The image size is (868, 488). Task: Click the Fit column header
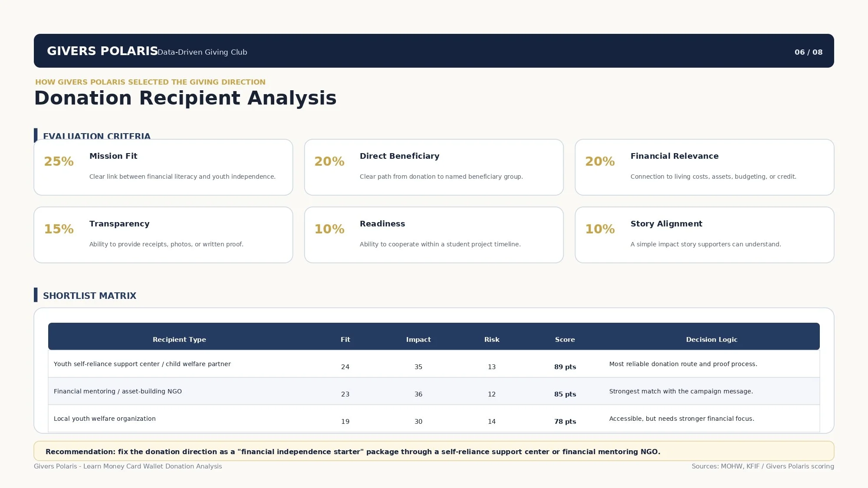coord(345,340)
